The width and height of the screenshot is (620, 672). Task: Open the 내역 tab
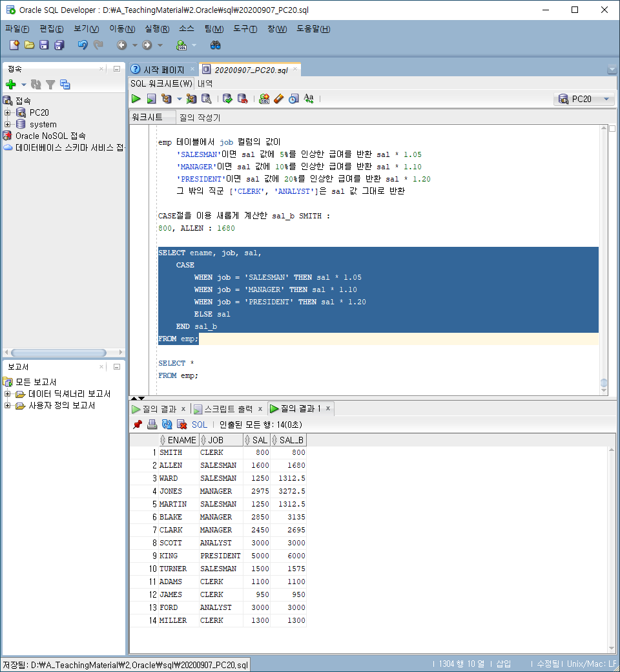pos(205,83)
